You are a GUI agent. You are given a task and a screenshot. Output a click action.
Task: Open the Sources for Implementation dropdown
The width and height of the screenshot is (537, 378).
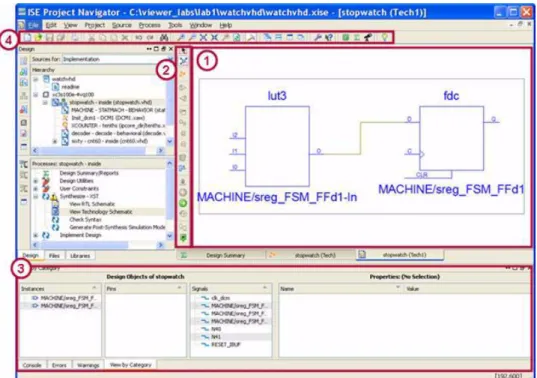(x=118, y=59)
